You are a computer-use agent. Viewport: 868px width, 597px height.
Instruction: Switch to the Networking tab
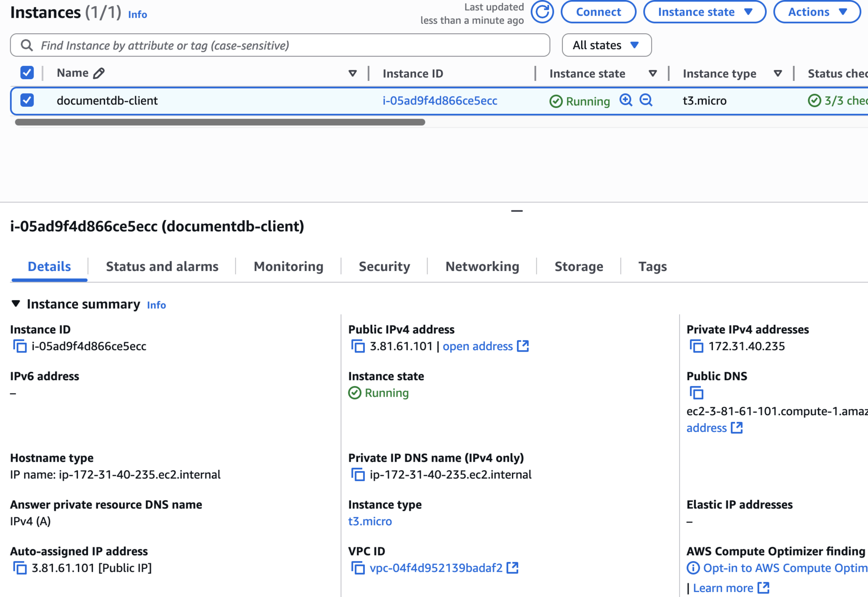click(x=482, y=266)
